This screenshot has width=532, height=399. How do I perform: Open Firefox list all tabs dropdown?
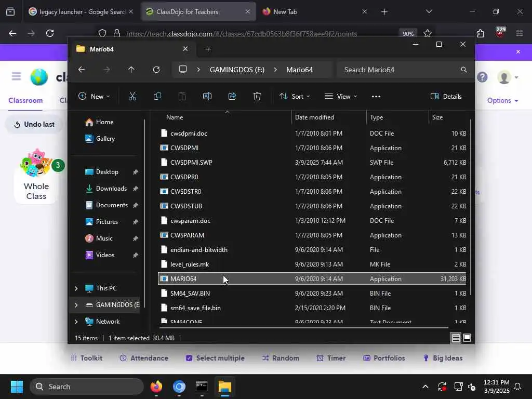click(x=429, y=11)
